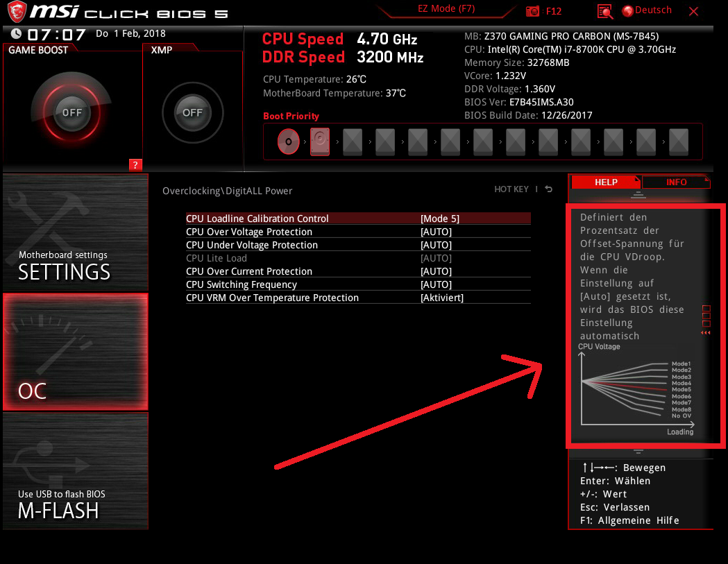Click the clock icon by the time
Screen dimensions: 728x564
16,34
